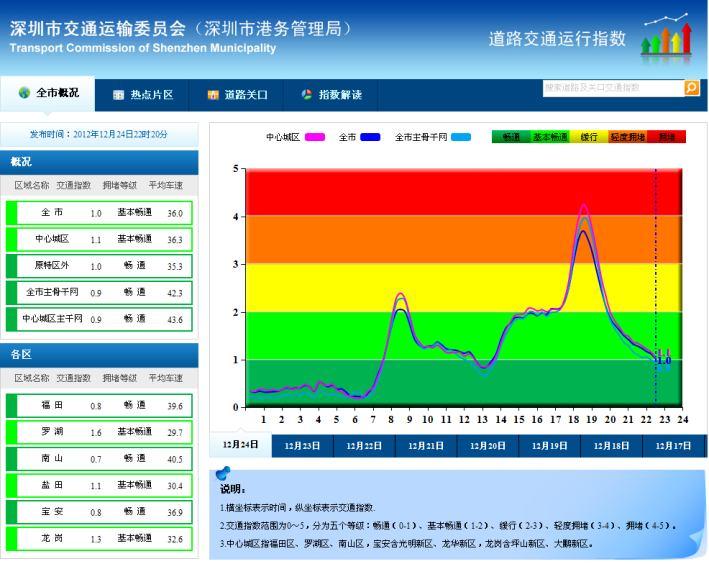Open the 道路关口 tab
Screen dimensions: 709x564
(236, 95)
